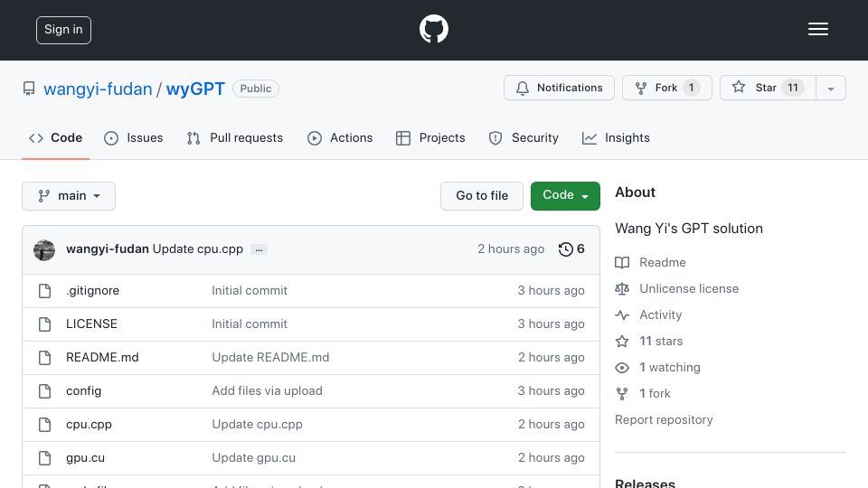Click the file icon beside config
868x488 pixels.
[x=45, y=391]
